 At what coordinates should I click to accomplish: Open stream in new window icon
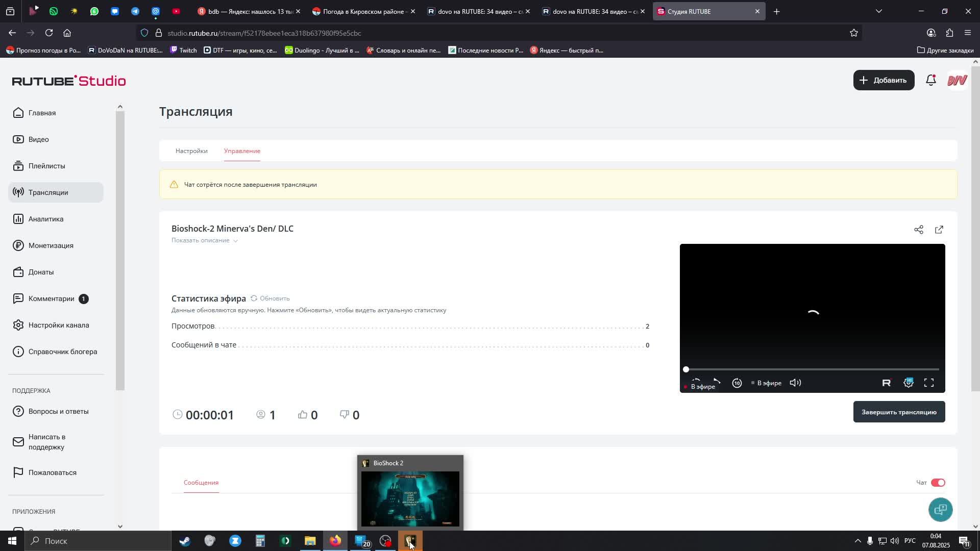939,230
